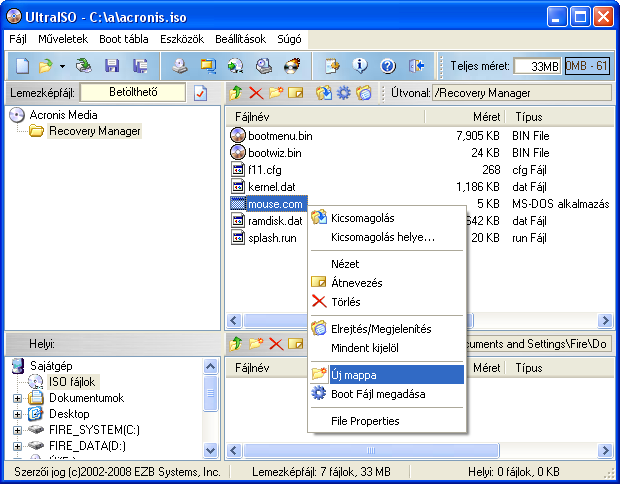Create a new ISO image with toolbar icon

(x=23, y=66)
